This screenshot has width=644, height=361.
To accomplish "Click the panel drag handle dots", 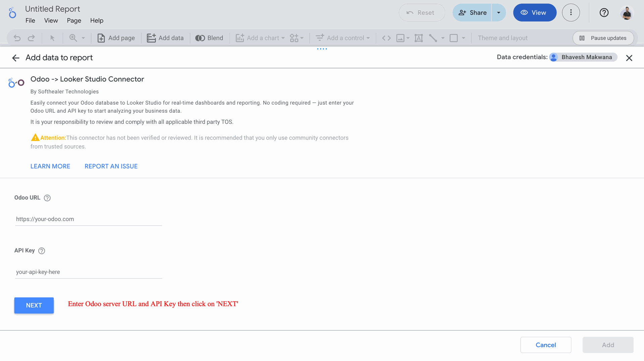I will click(322, 49).
